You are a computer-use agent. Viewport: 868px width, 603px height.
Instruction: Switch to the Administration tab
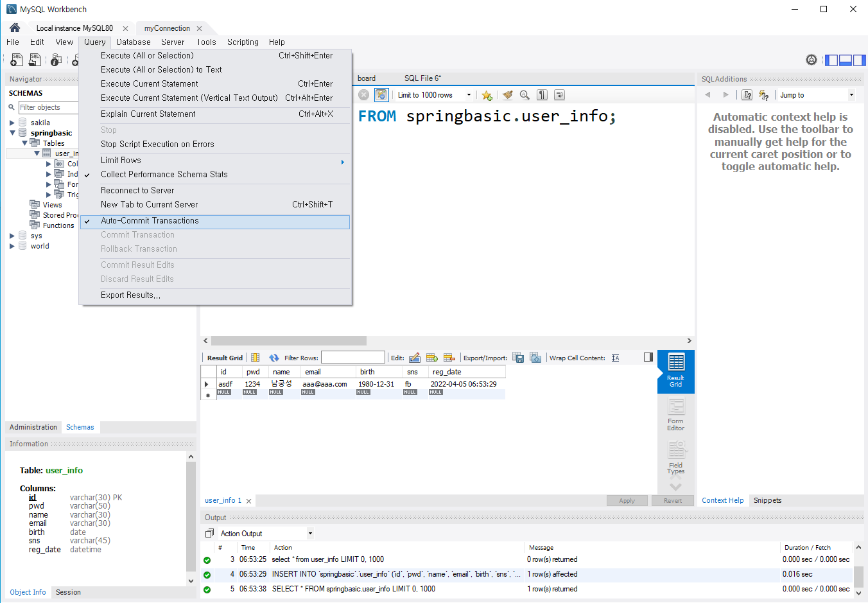coord(33,428)
